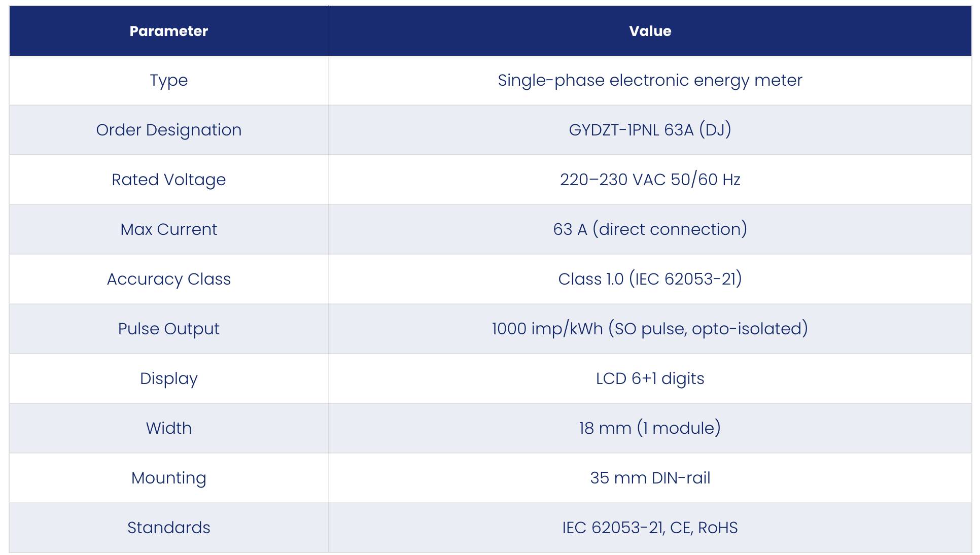Click the GYDZT-1PNL 63A (DJ) value
The width and height of the screenshot is (980, 555).
(650, 130)
